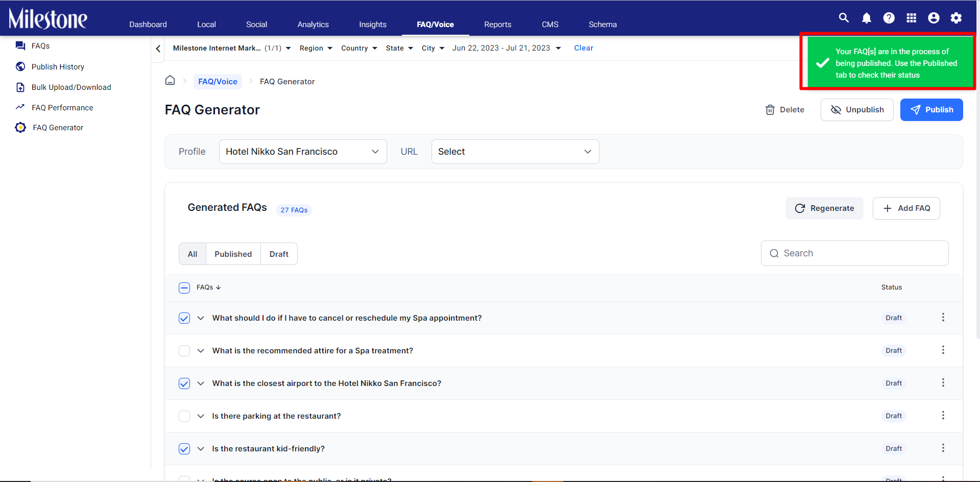Open Publish History in the sidebar
This screenshot has width=980, height=482.
click(x=50, y=67)
